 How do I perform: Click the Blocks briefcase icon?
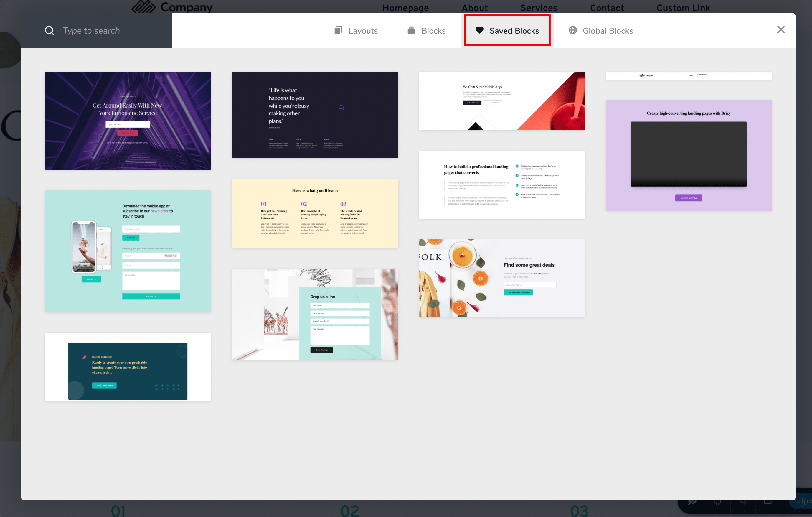click(x=411, y=30)
